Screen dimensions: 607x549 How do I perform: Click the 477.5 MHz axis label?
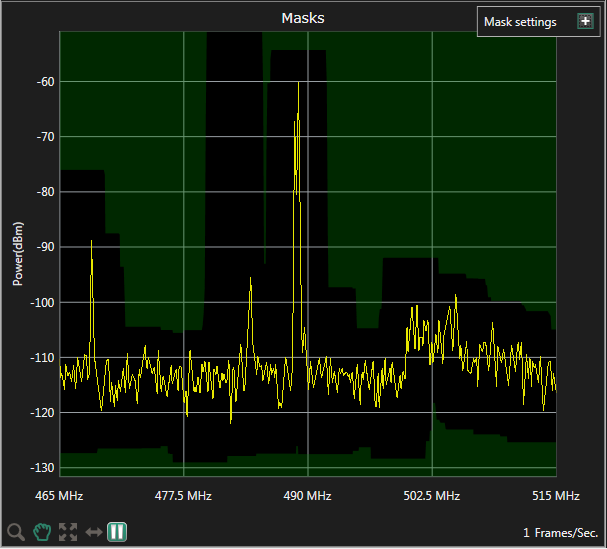click(183, 496)
